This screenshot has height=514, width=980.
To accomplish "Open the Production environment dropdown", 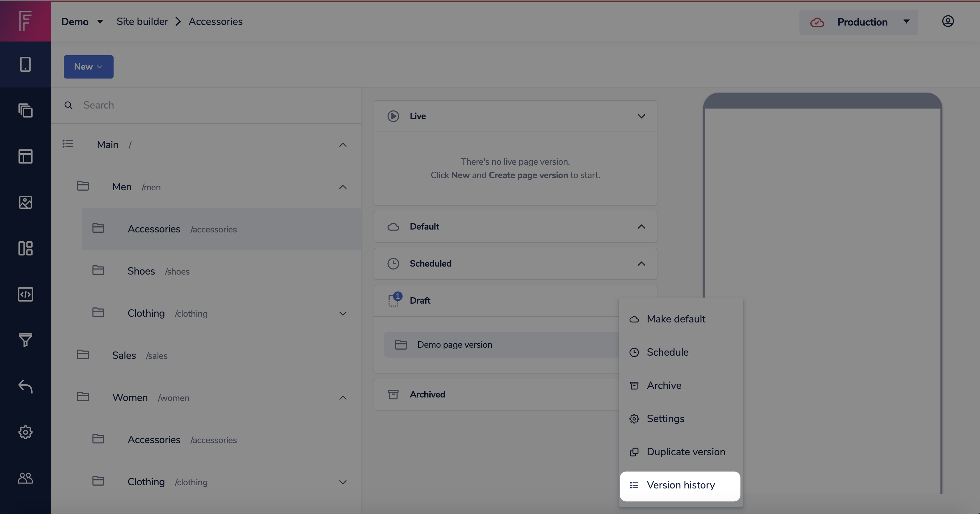I will click(x=858, y=22).
